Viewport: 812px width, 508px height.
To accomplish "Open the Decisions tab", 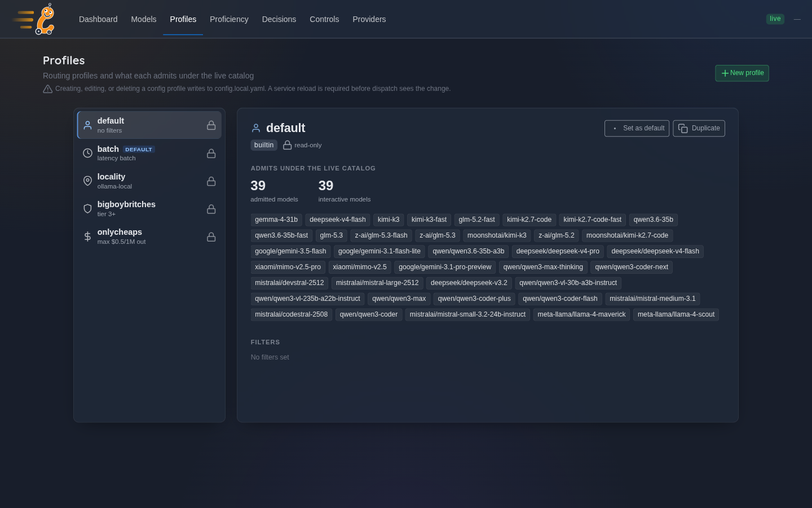I will (279, 19).
